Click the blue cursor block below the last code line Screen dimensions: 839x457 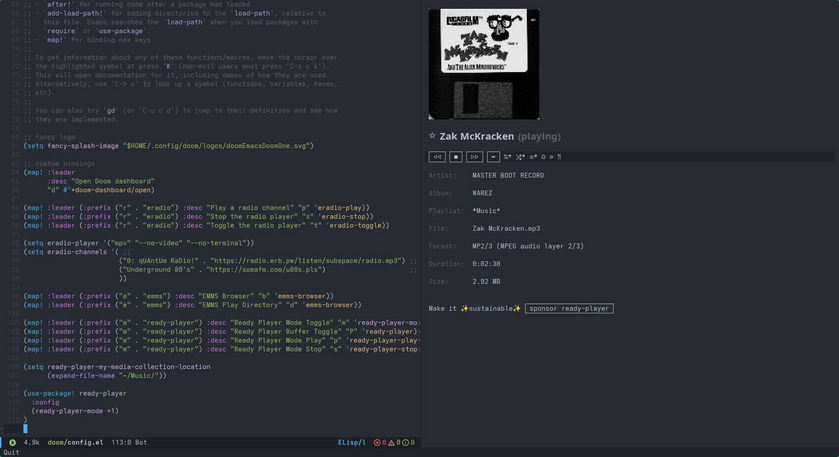25,429
